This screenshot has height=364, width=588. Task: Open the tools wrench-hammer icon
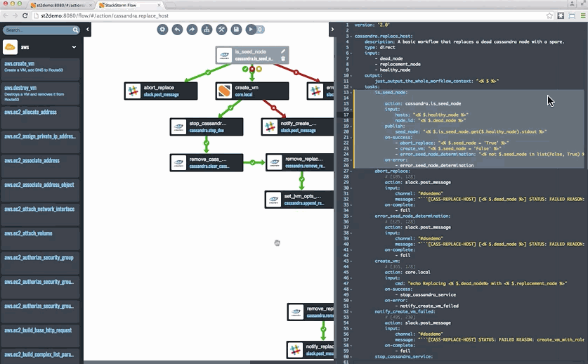tap(221, 30)
